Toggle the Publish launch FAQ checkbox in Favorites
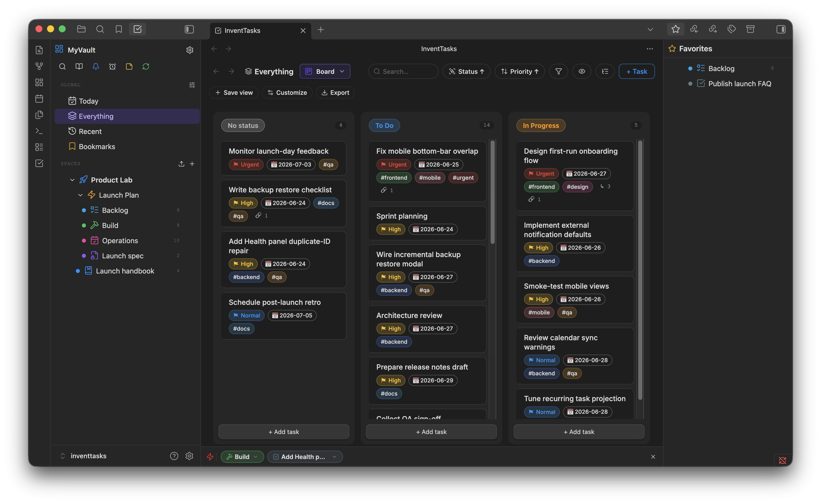This screenshot has height=504, width=821. (701, 83)
